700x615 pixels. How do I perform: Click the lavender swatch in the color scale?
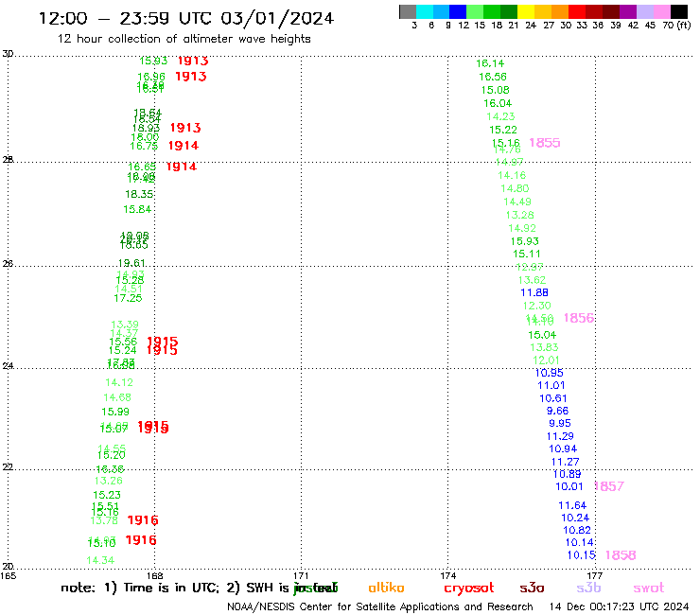tap(644, 11)
